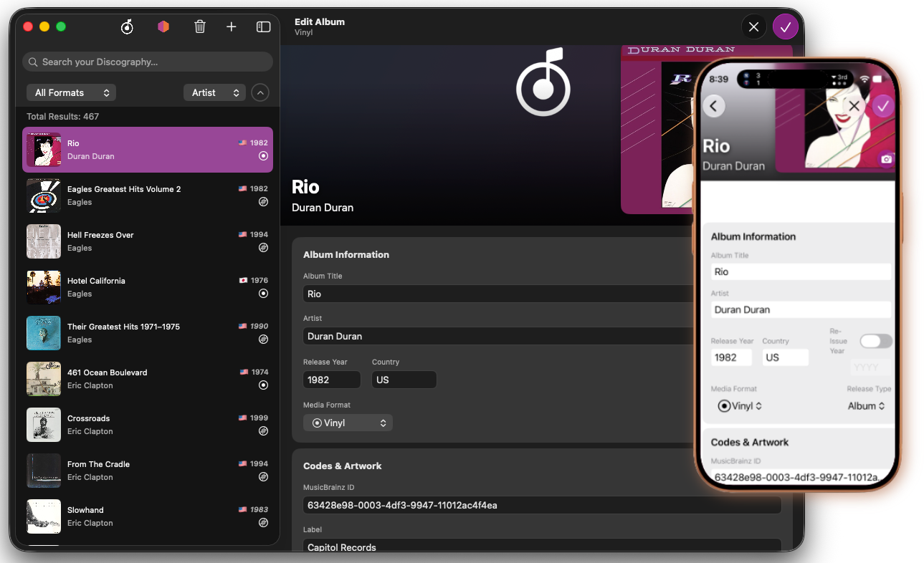
Task: Confirm the edit with the purple checkmark in the Mac window
Action: point(786,27)
